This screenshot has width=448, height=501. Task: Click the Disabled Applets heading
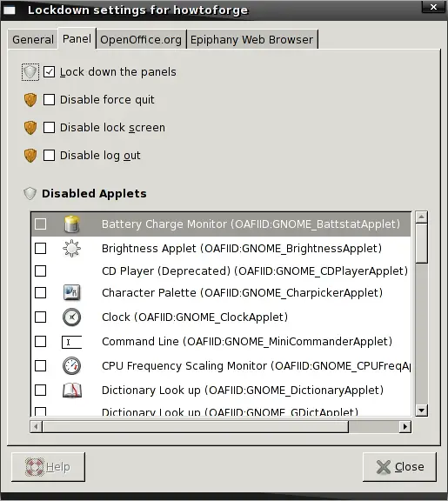pyautogui.click(x=94, y=194)
